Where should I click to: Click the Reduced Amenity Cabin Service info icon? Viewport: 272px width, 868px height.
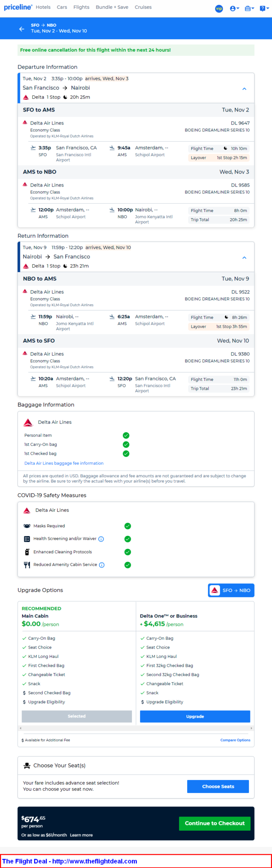(102, 565)
